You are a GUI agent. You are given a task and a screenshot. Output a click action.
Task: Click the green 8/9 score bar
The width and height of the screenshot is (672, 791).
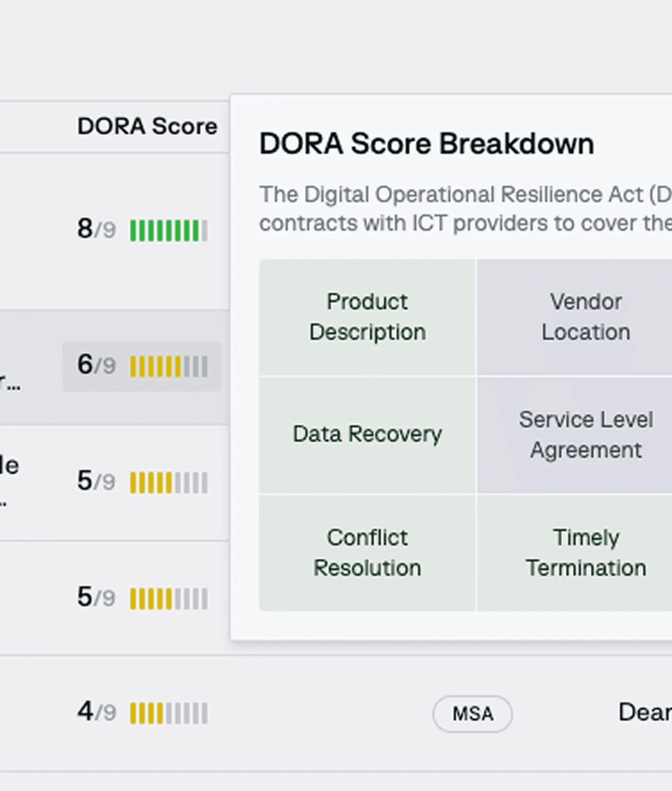[169, 231]
